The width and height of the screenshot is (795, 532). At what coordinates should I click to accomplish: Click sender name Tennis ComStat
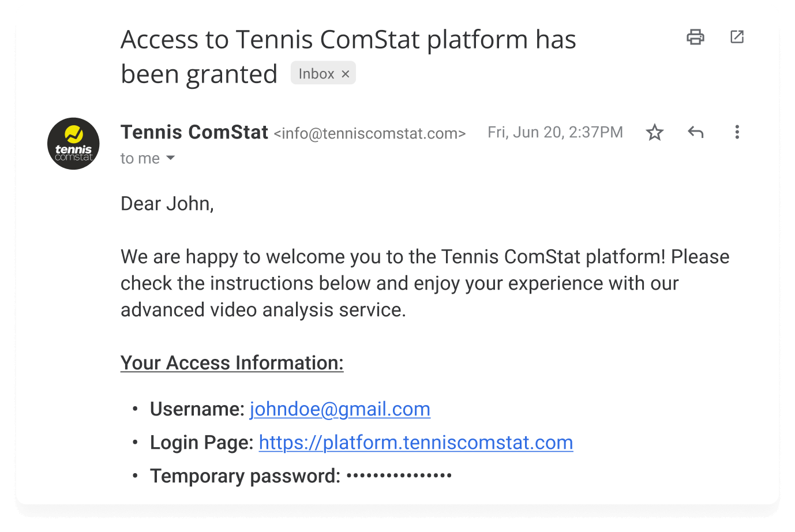click(x=194, y=132)
